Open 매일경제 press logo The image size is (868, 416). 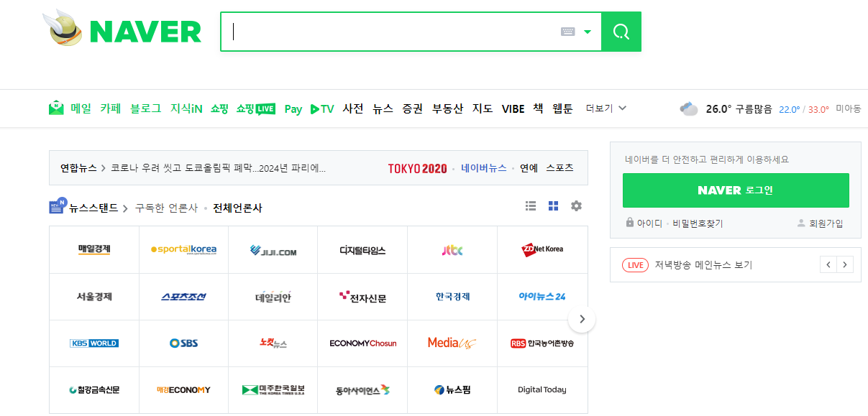(94, 249)
